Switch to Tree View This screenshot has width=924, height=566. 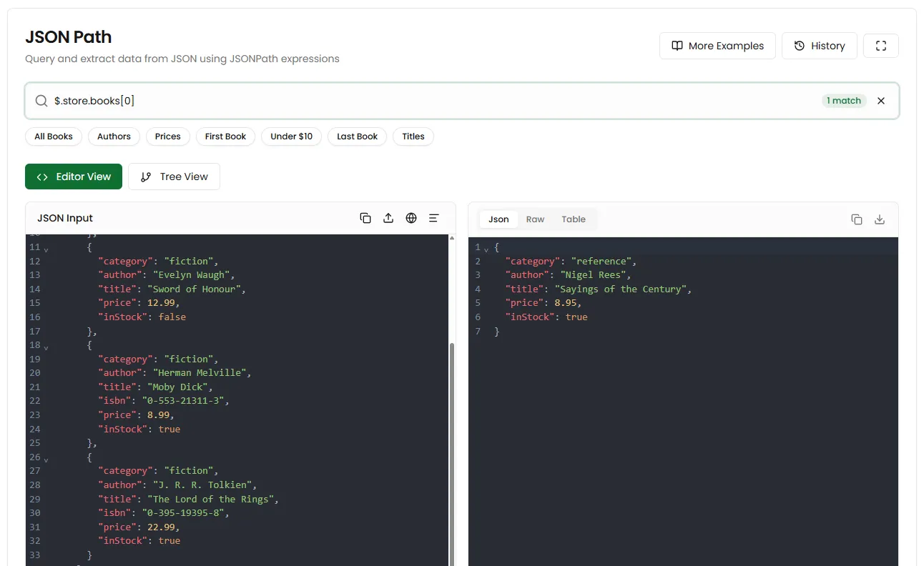point(174,177)
